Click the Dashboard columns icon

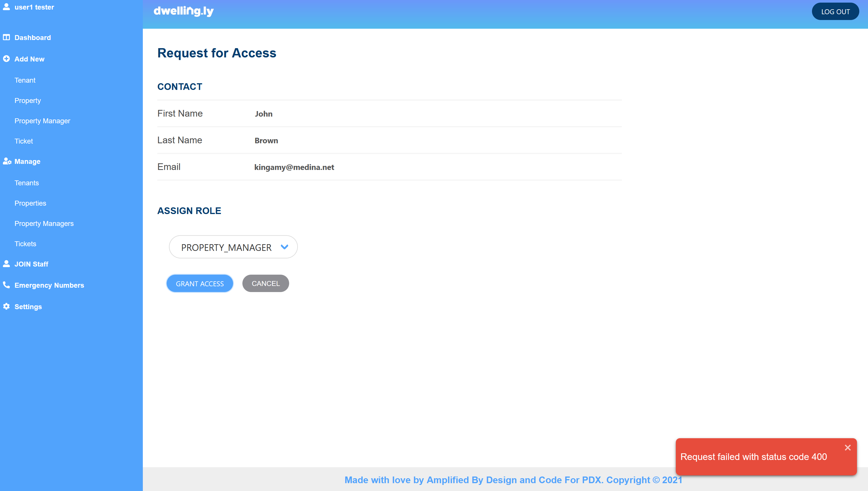[x=6, y=37]
